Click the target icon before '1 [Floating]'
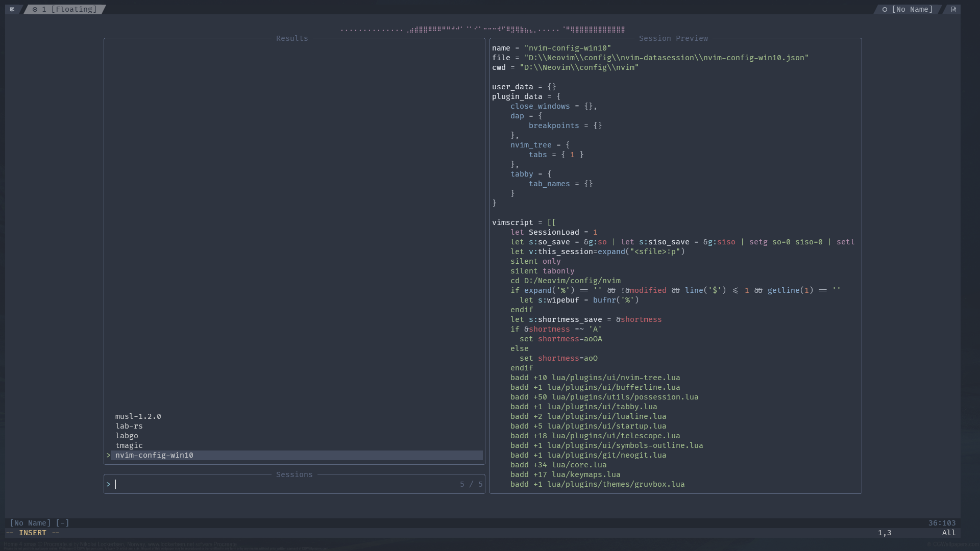Viewport: 980px width, 551px height. point(35,9)
